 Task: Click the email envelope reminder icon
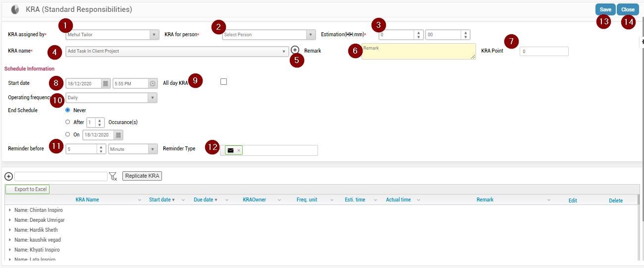(x=230, y=150)
